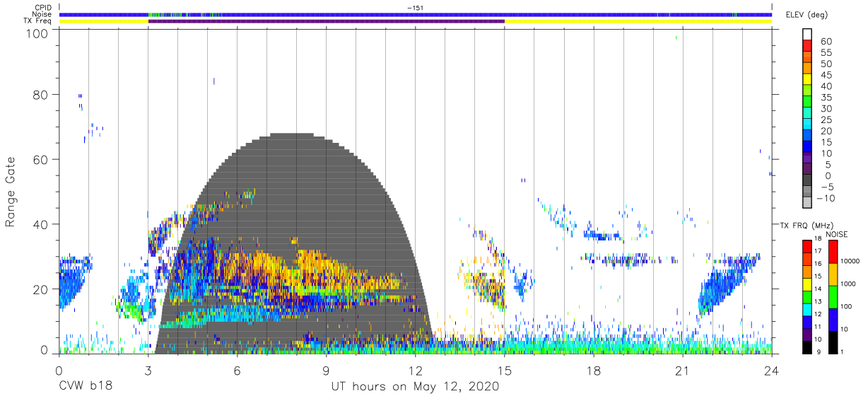Image resolution: width=868 pixels, height=401 pixels.
Task: Click 'UT hours on May 12, 2020' title
Action: tap(416, 387)
